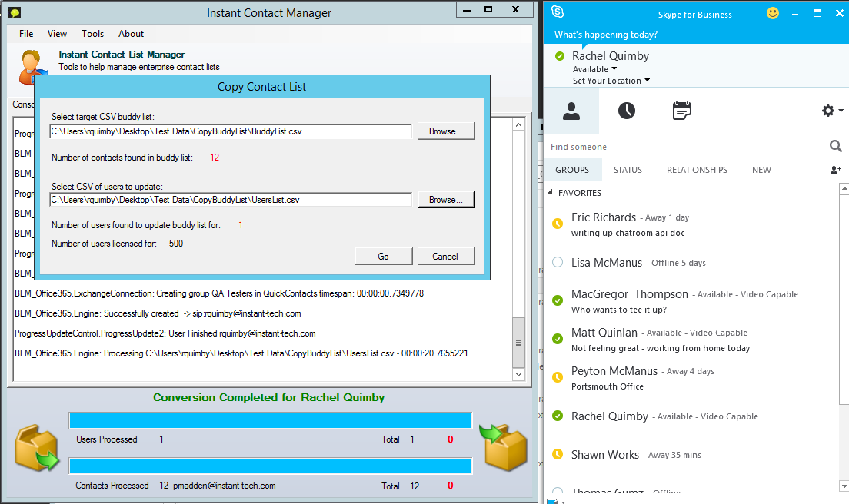
Task: Click the users CSV path field
Action: [x=231, y=200]
